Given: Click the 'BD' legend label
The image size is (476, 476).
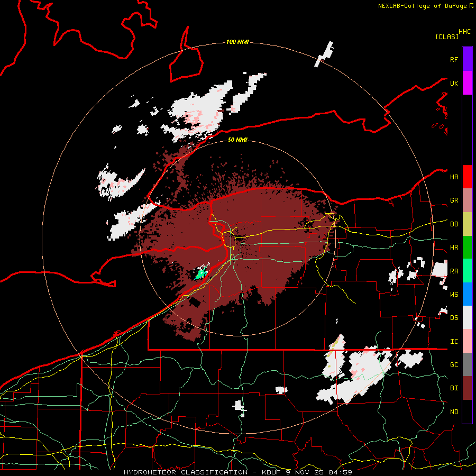Looking at the screenshot, I should [454, 224].
